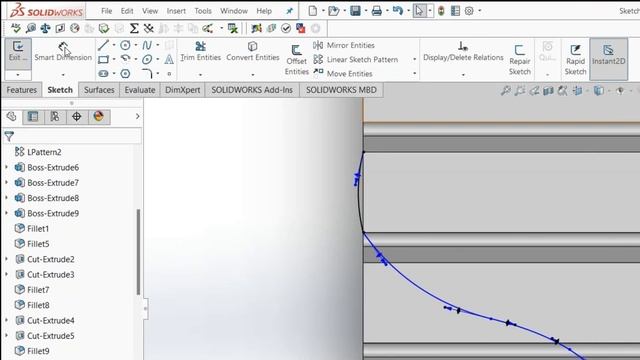Open the Convert Entities dropdown arrow
Image resolution: width=640 pixels, height=360 pixels.
(x=253, y=75)
